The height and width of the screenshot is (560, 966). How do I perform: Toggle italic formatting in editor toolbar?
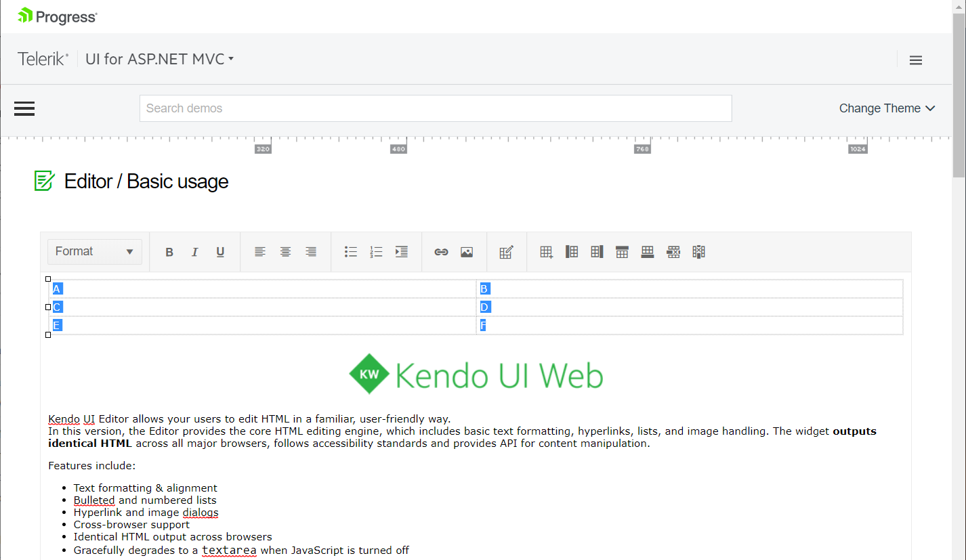click(194, 252)
